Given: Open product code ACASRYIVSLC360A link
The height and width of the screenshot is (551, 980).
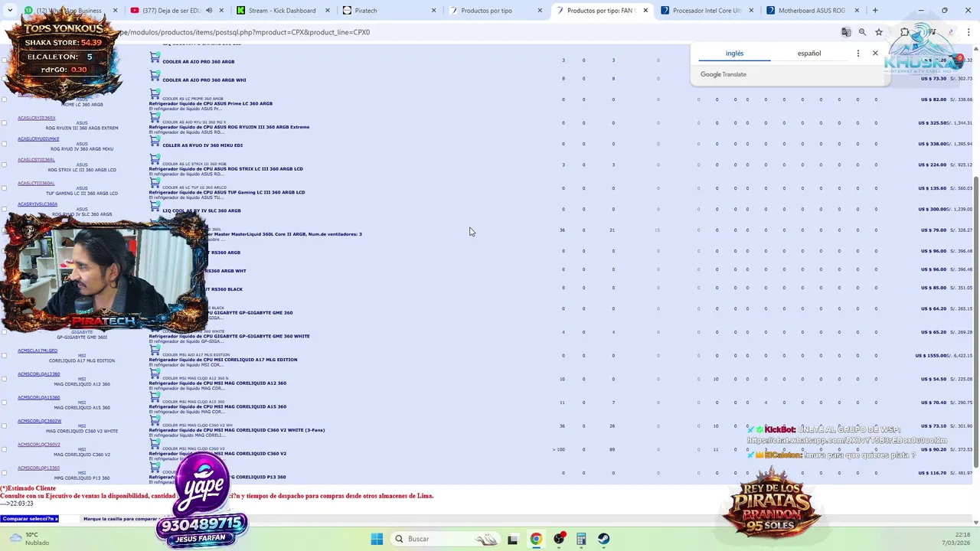Looking at the screenshot, I should pos(38,204).
